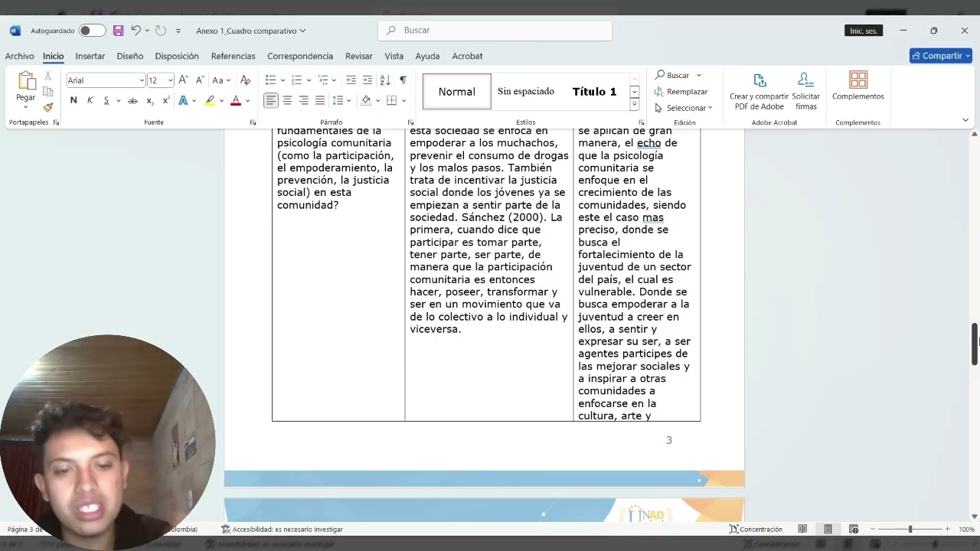Increase font size with A-up icon
The height and width of the screenshot is (551, 980).
(183, 80)
